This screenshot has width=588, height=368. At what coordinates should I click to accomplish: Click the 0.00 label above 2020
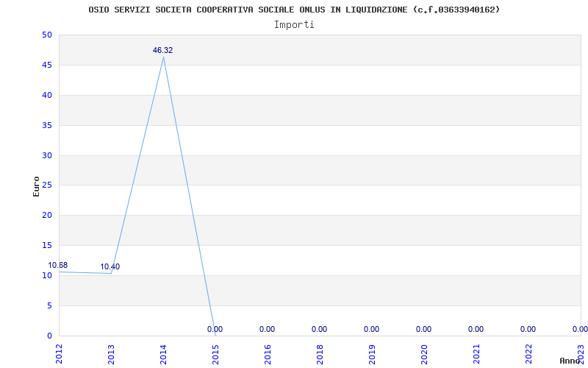click(423, 329)
